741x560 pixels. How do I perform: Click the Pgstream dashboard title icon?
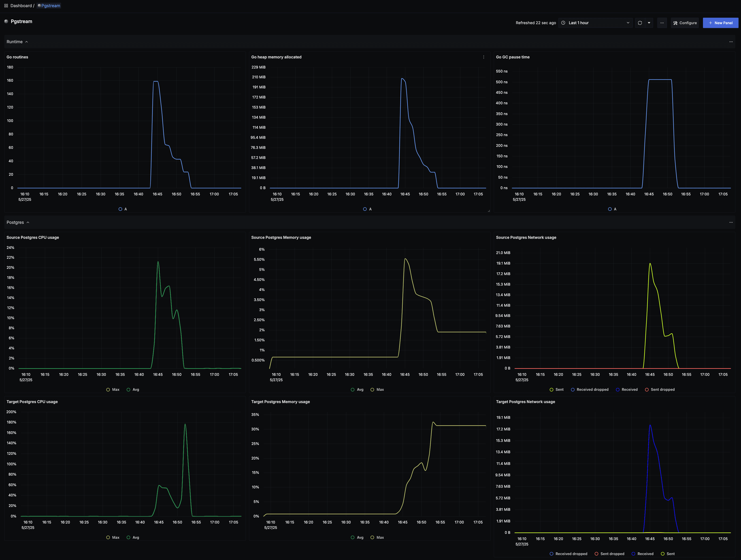click(6, 21)
